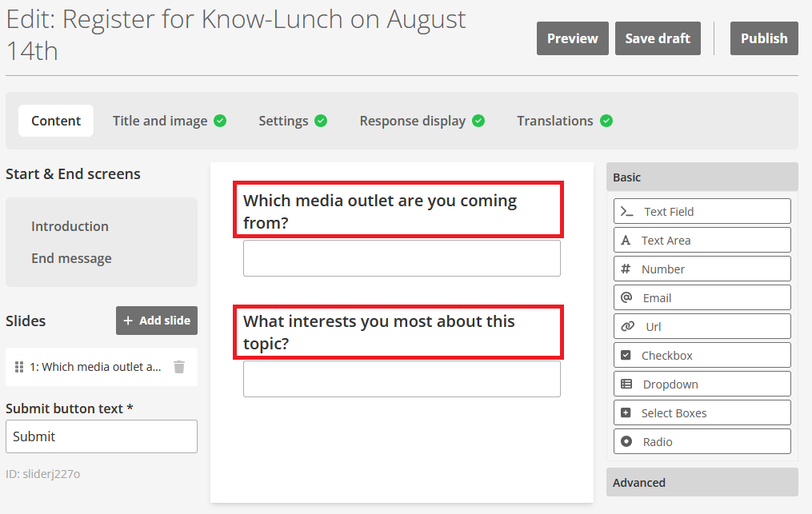Add a Number field via hash icon
812x514 pixels.
point(626,269)
